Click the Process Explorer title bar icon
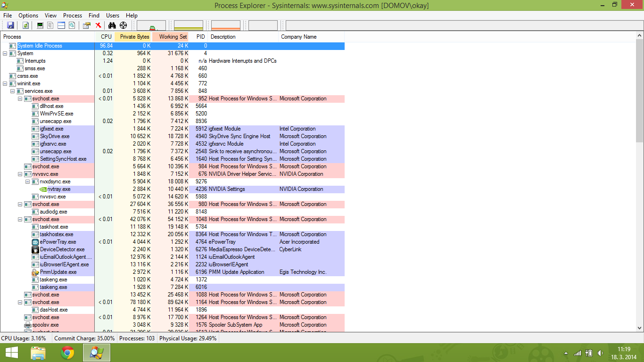The width and height of the screenshot is (644, 362). click(x=5, y=5)
